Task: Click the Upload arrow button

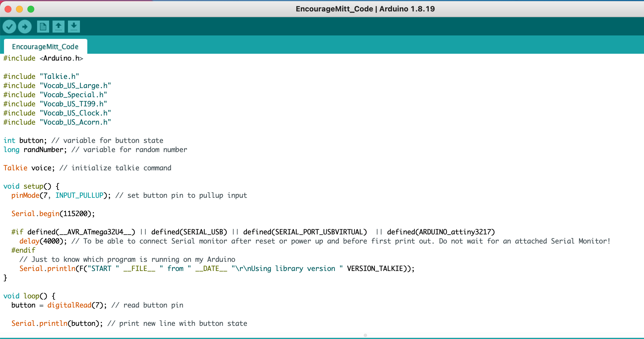Action: (x=25, y=27)
